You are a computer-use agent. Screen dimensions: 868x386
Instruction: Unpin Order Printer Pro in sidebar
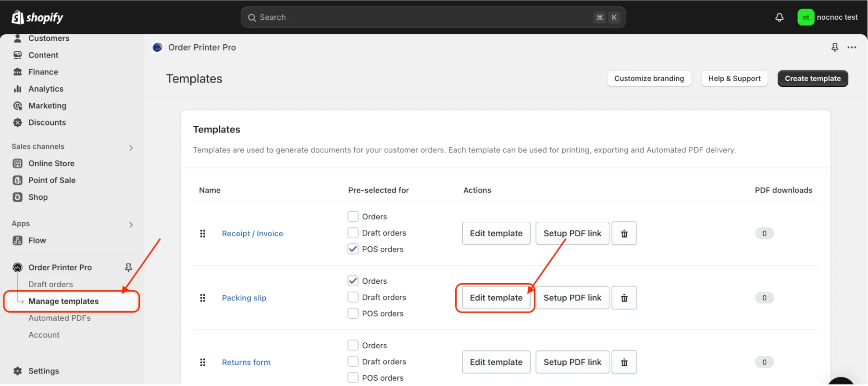point(128,267)
